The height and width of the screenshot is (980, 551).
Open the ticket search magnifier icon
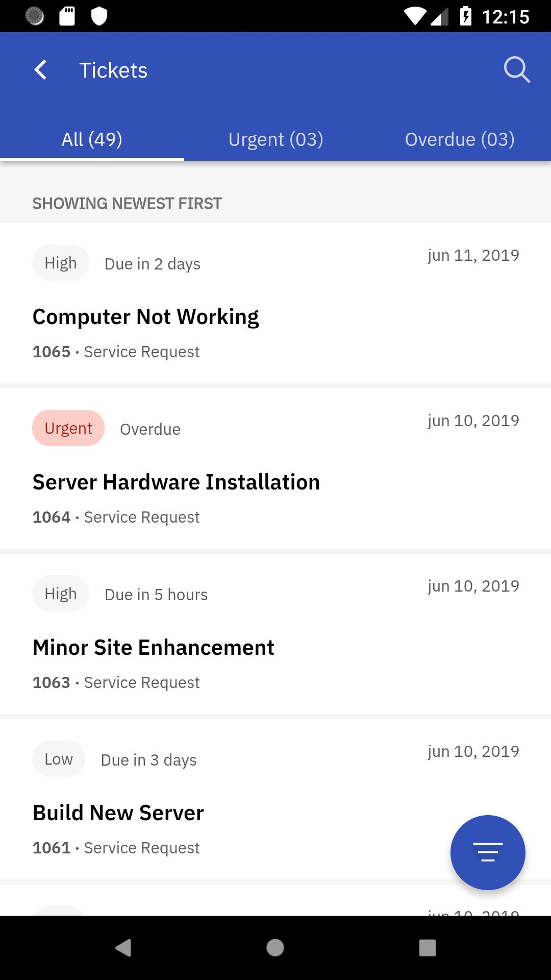(517, 70)
